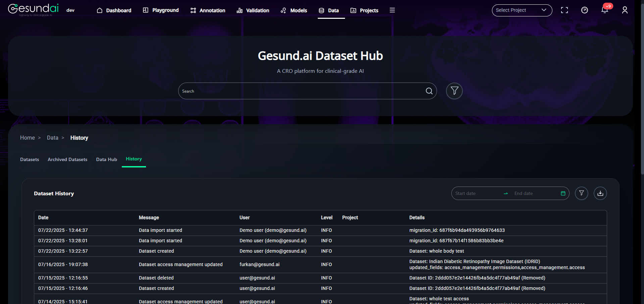Click migration_id 687f6b94da493956b9764633

coord(457,231)
